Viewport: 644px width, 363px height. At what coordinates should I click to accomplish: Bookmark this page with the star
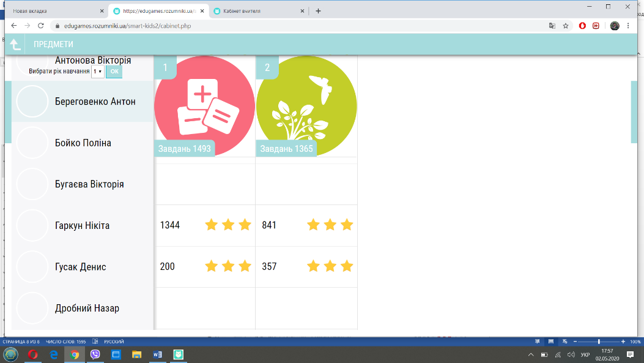coord(566,26)
